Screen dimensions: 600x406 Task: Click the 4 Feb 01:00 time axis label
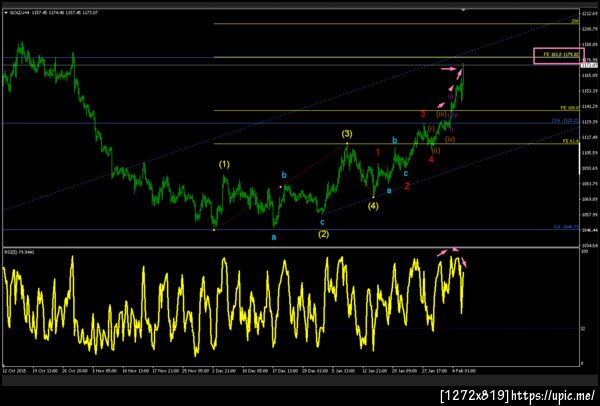coord(465,370)
